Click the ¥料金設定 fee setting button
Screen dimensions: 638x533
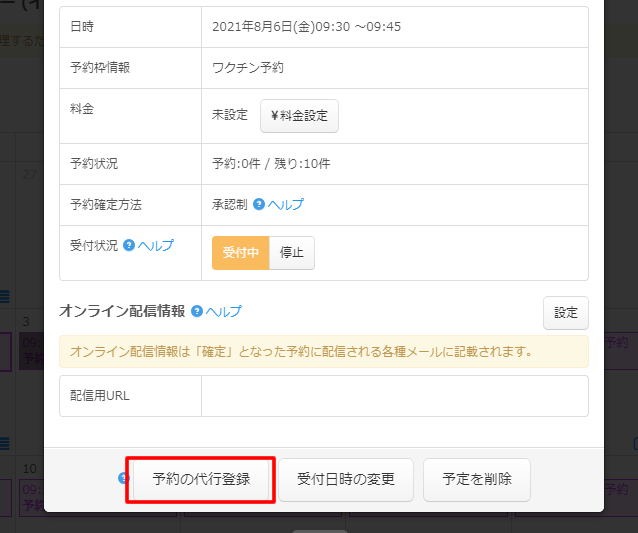[299, 116]
